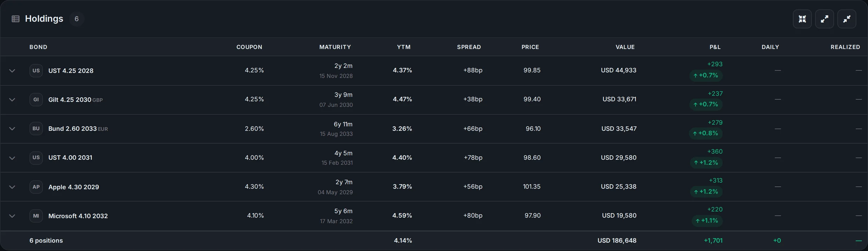Click the MI badge beside Microsoft 4.10 2032
Viewport: 868px width, 251px height.
click(x=36, y=216)
